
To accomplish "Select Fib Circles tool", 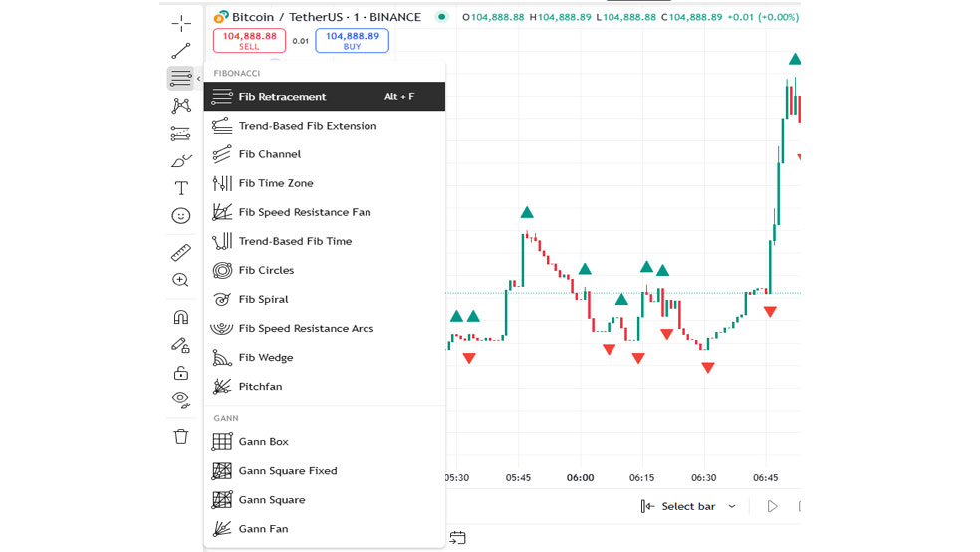I will click(325, 270).
